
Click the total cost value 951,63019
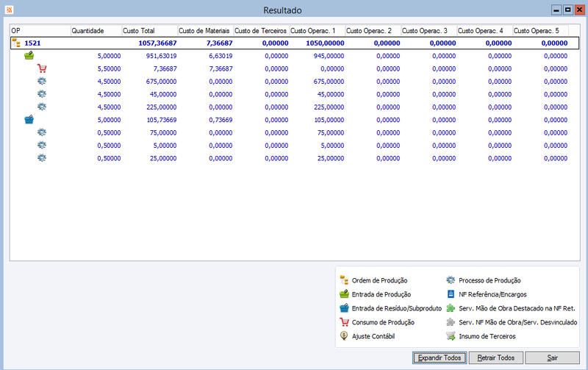[x=161, y=56]
